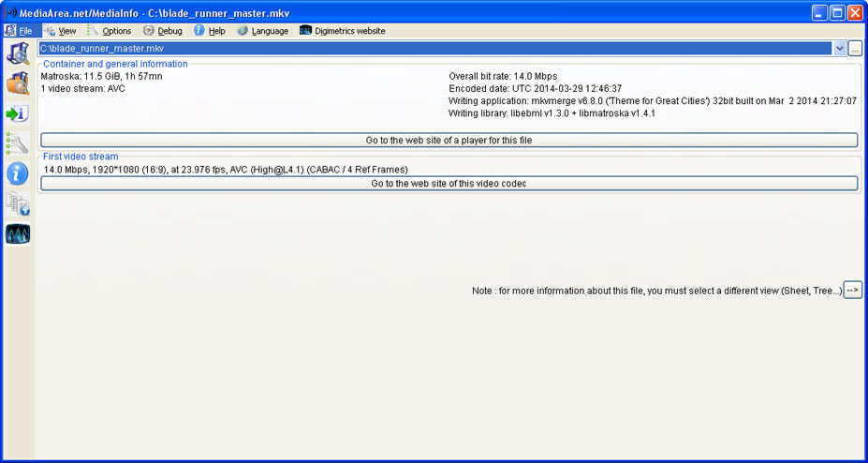Click the blue About info sidebar icon
This screenshot has width=868, height=463.
(18, 173)
